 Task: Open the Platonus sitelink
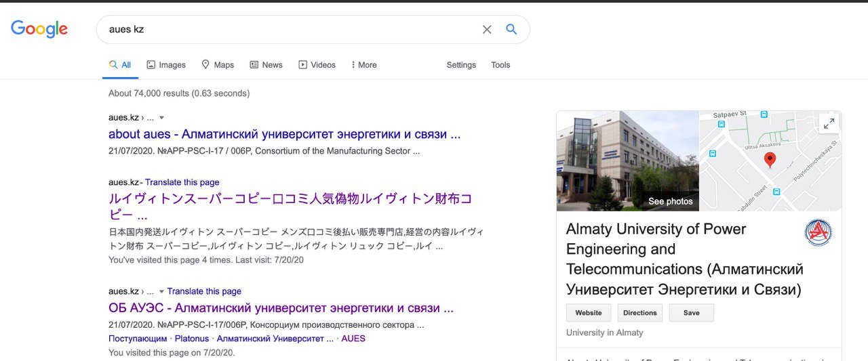click(x=192, y=339)
